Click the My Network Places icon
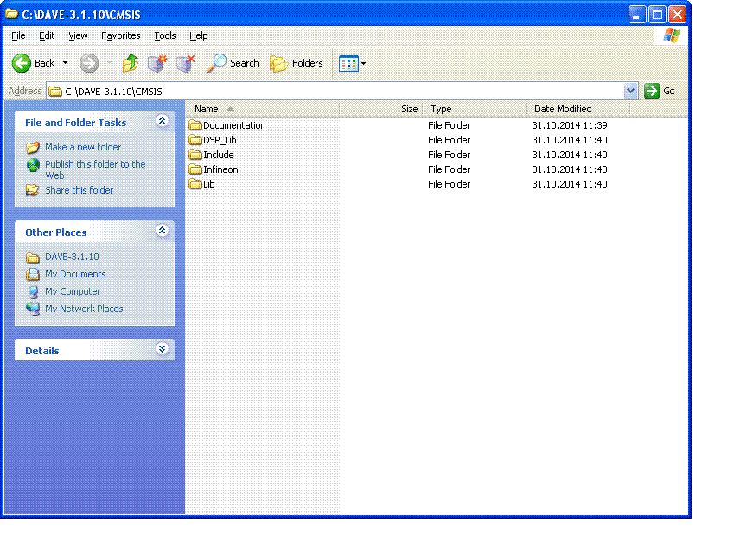 [32, 309]
